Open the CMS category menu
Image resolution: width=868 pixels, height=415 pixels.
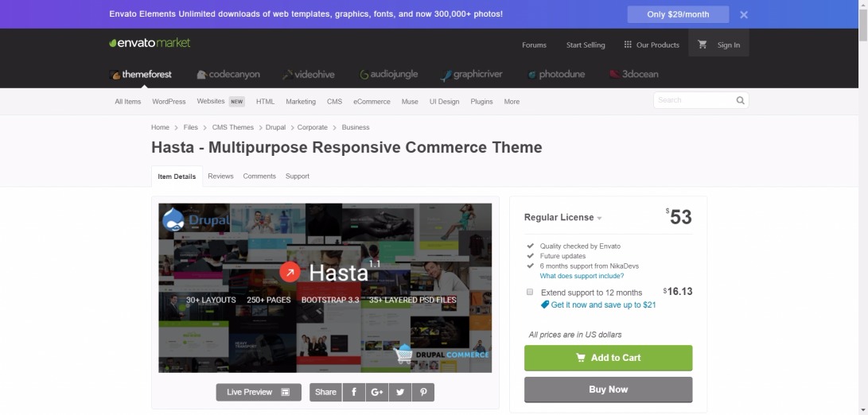click(334, 101)
